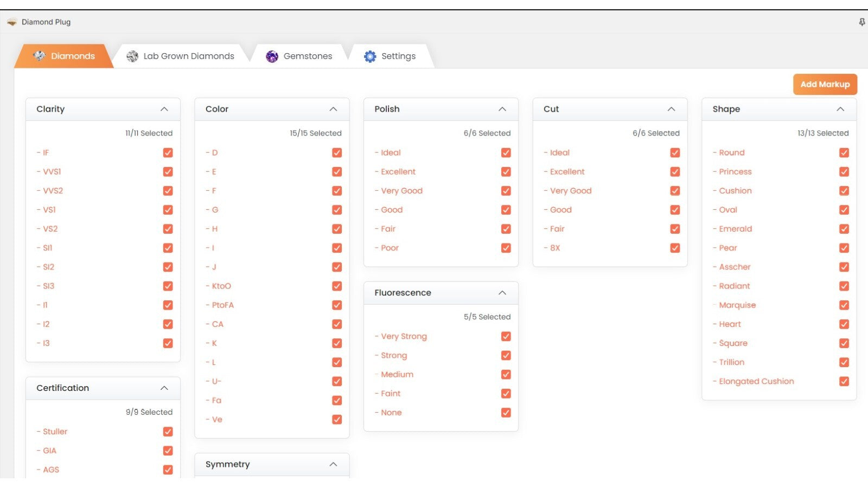868x488 pixels.
Task: Uncheck the Cut 8X checkbox
Action: pos(675,248)
